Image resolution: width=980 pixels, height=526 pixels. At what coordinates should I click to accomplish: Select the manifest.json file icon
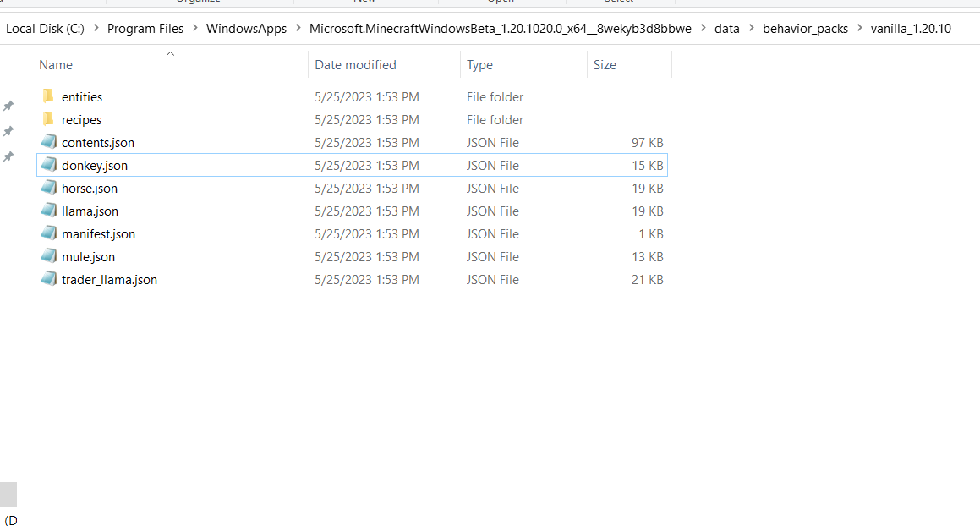(x=49, y=233)
